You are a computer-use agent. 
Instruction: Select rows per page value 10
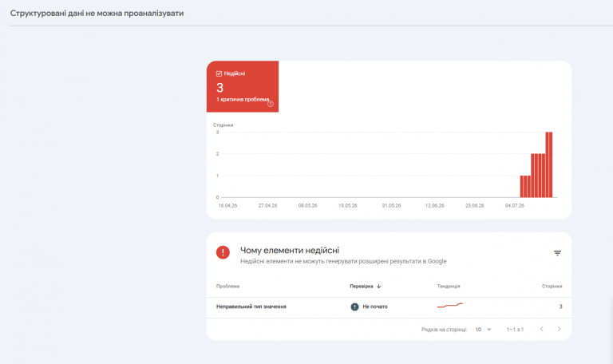(478, 330)
